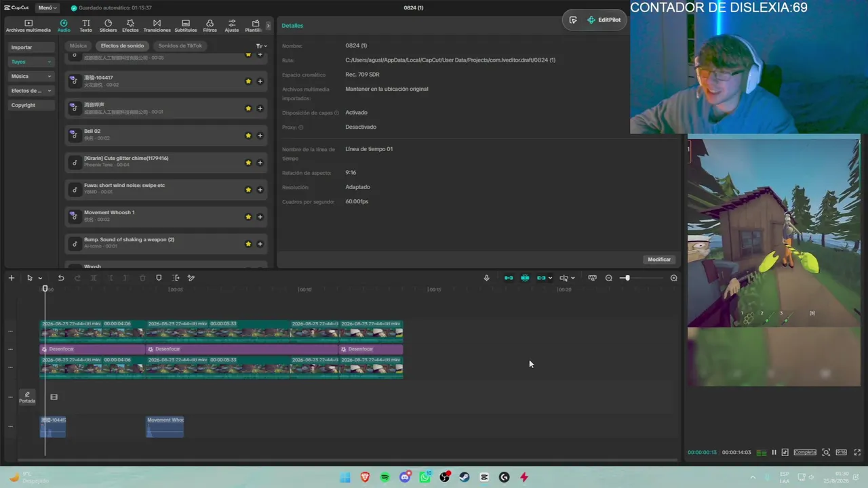Screen dimensions: 868x488
Task: Click the Portada cover edit icon
Action: click(x=27, y=396)
